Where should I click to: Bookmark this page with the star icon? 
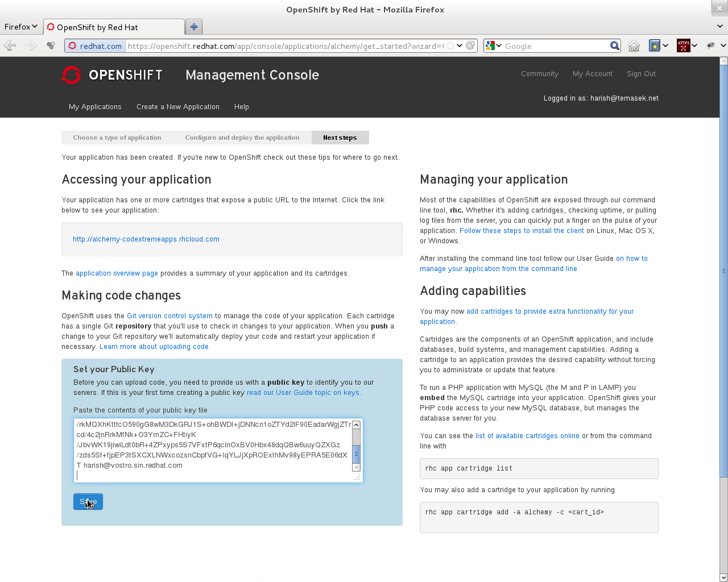[x=450, y=45]
